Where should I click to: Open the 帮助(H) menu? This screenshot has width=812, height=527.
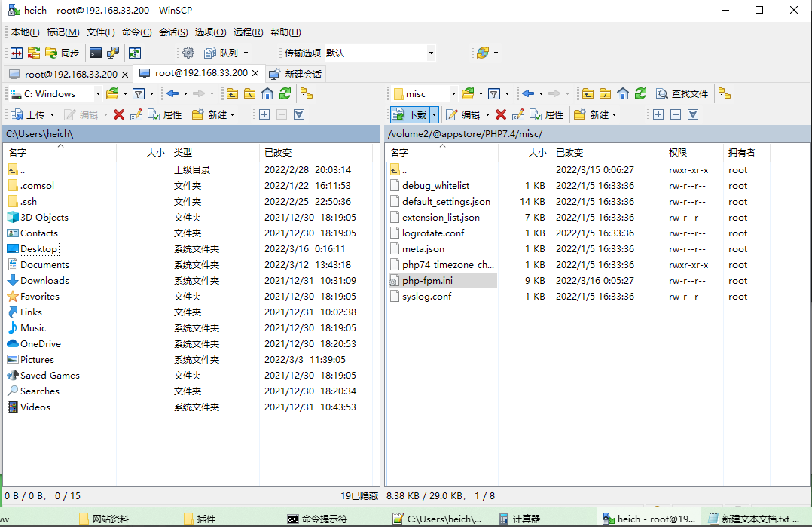(285, 32)
